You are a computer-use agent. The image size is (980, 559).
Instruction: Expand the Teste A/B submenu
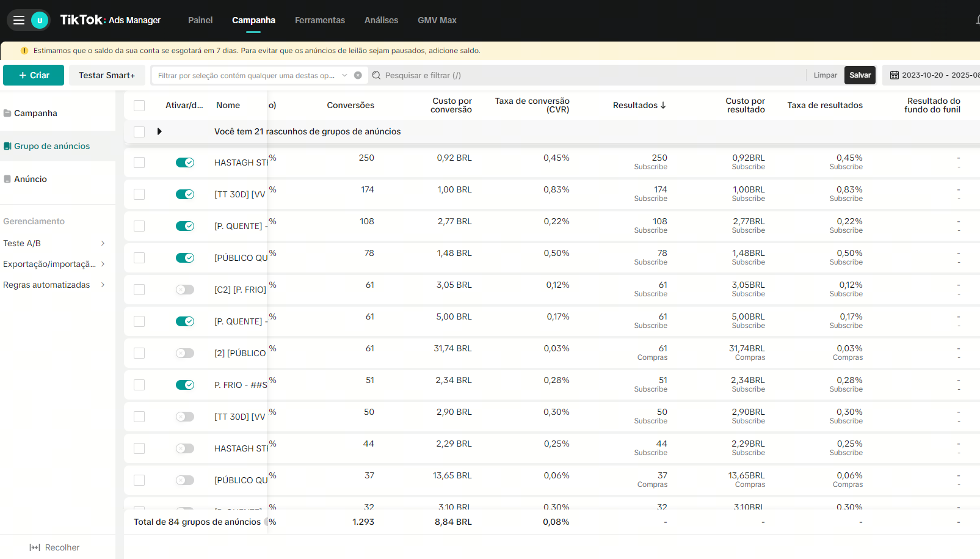tap(103, 243)
